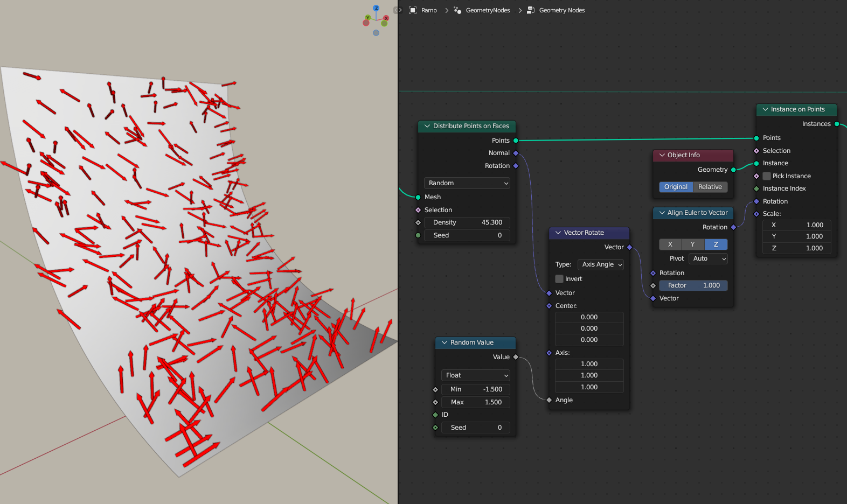Click the red X axis gizmo handle
This screenshot has height=504, width=847.
point(386,18)
